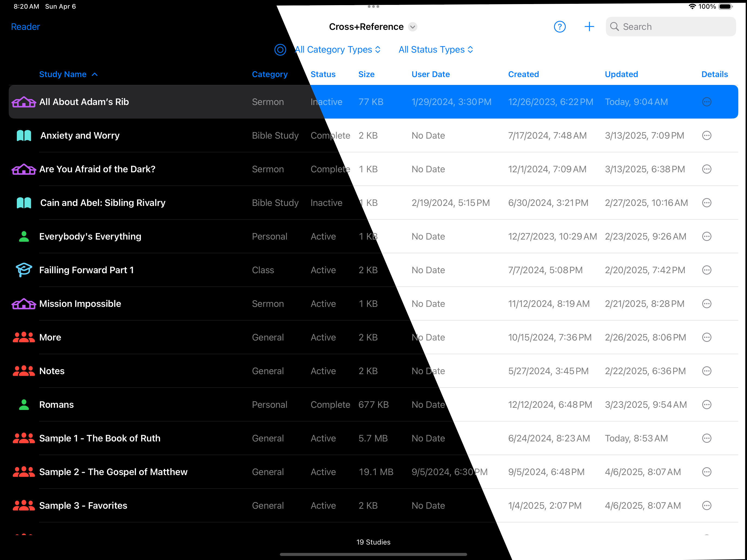The width and height of the screenshot is (747, 560).
Task: Click the home indicator bar at bottom
Action: (373, 554)
